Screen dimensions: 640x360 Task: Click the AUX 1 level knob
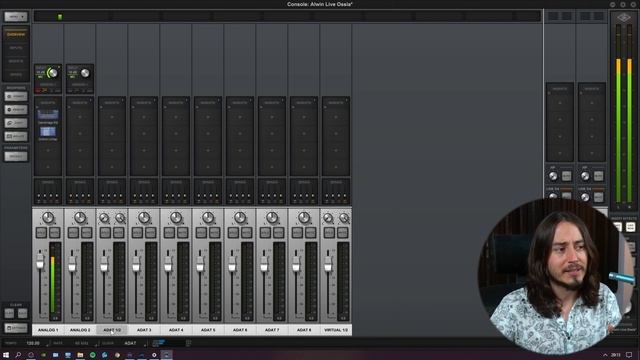point(553,176)
